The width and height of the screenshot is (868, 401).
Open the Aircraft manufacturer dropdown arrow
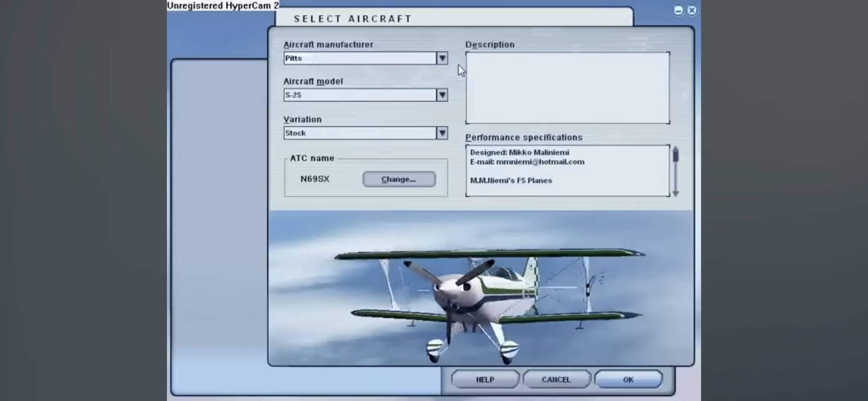442,58
